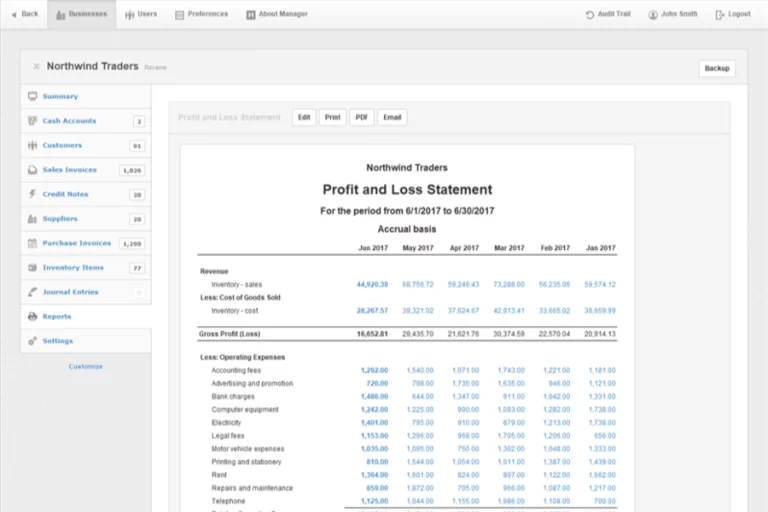Image resolution: width=768 pixels, height=512 pixels.
Task: Click the Settings gears icon
Action: click(32, 341)
